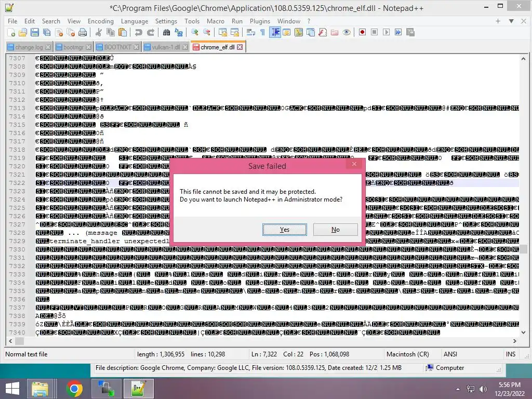Viewport: 532px width, 399px height.
Task: Start macro recording with red dot icon
Action: (362, 32)
